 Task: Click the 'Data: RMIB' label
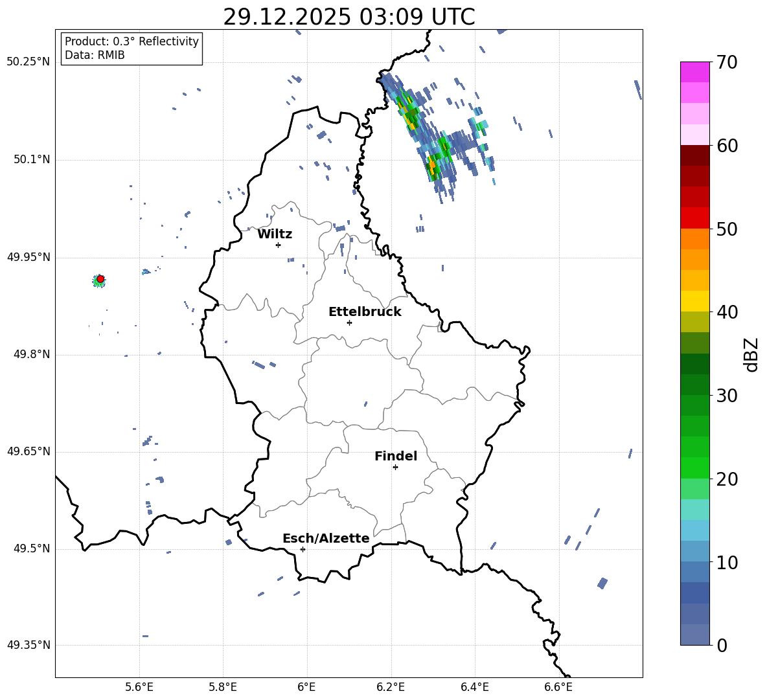pos(95,55)
